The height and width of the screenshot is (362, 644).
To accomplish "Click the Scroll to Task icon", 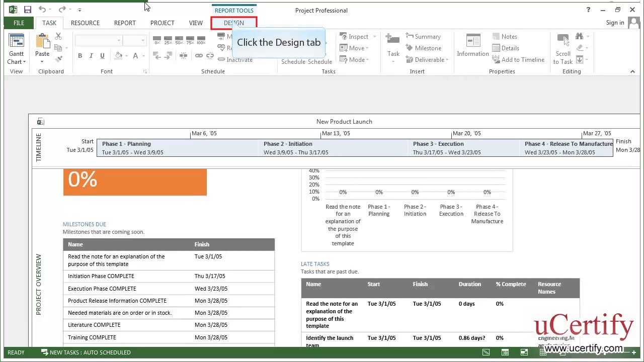I will pos(563,40).
